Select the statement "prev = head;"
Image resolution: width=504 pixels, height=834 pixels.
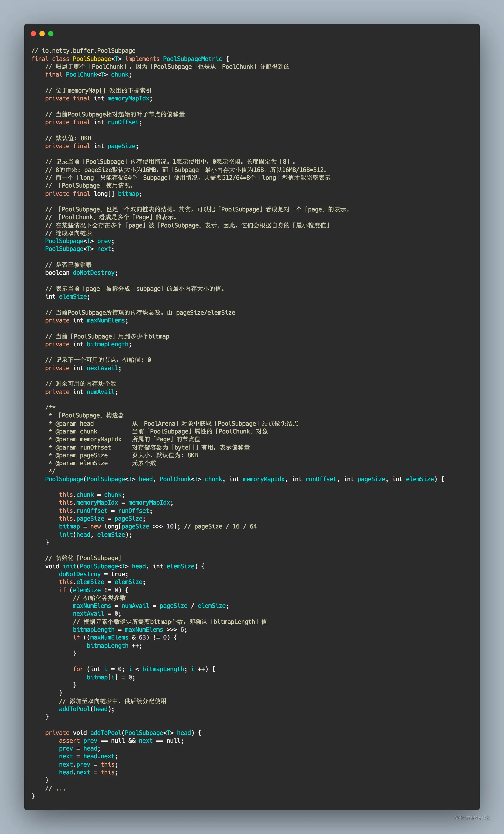click(x=80, y=748)
